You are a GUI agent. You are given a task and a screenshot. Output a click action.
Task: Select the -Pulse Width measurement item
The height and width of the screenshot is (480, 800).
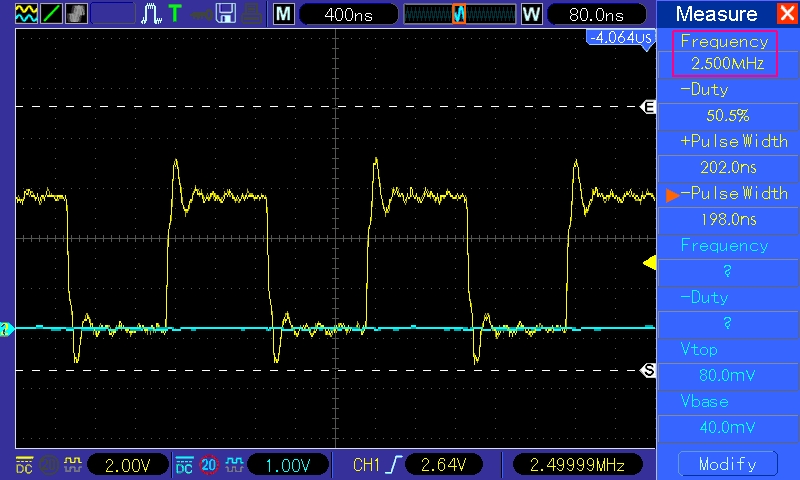pyautogui.click(x=734, y=193)
